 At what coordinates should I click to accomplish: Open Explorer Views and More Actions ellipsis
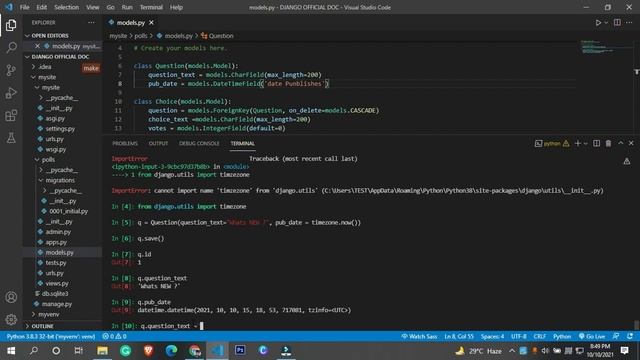(91, 22)
